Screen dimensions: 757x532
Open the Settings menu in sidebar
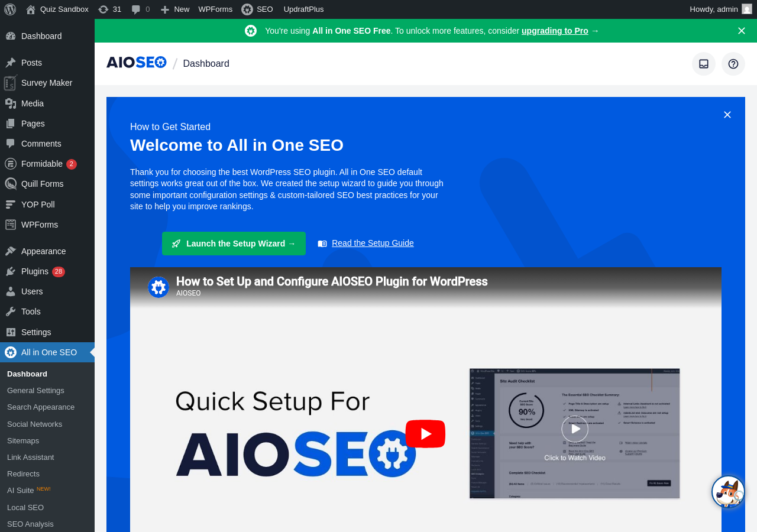(47, 332)
